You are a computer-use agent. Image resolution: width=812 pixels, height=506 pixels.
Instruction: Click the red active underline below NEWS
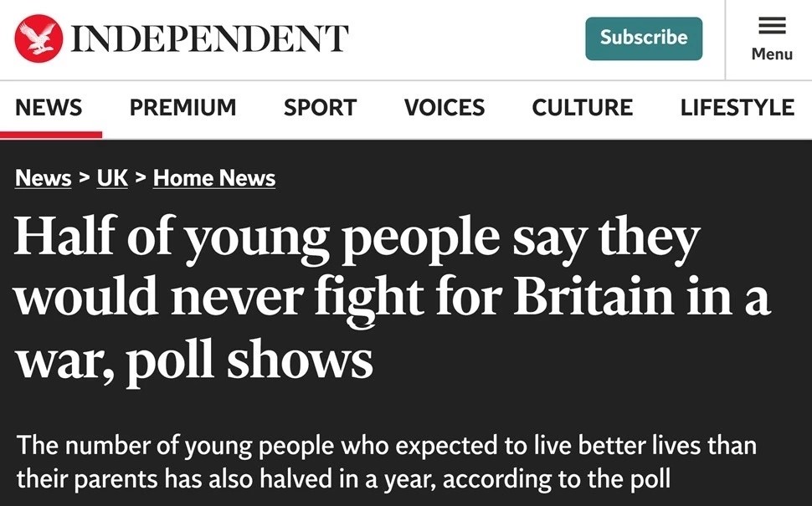(51, 134)
